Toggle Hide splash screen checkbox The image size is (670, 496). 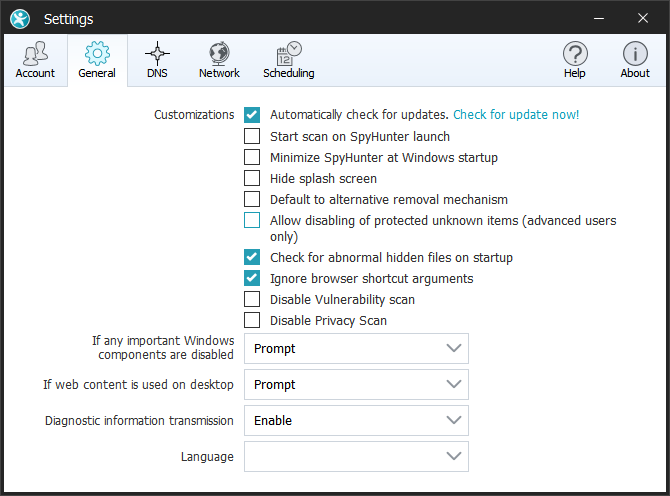coord(252,178)
